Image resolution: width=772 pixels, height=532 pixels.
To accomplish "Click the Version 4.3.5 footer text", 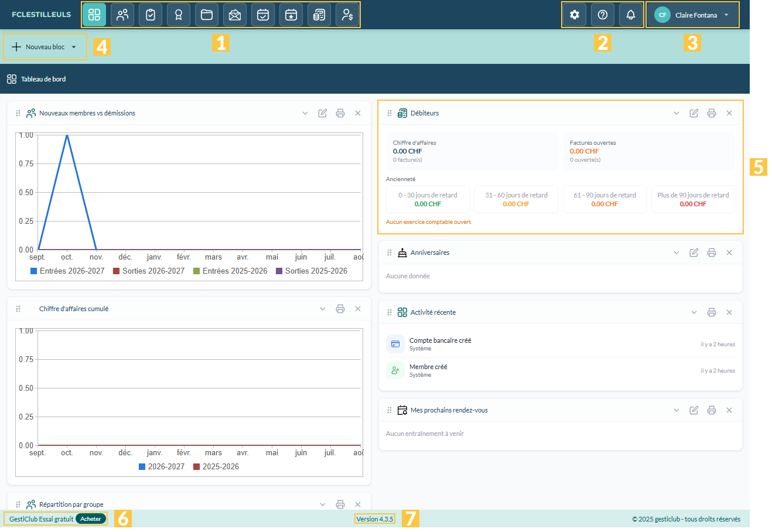I will (375, 519).
